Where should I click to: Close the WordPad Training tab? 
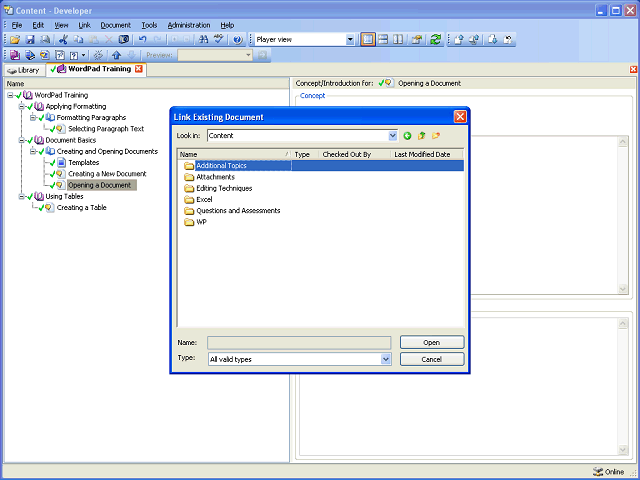coord(139,69)
